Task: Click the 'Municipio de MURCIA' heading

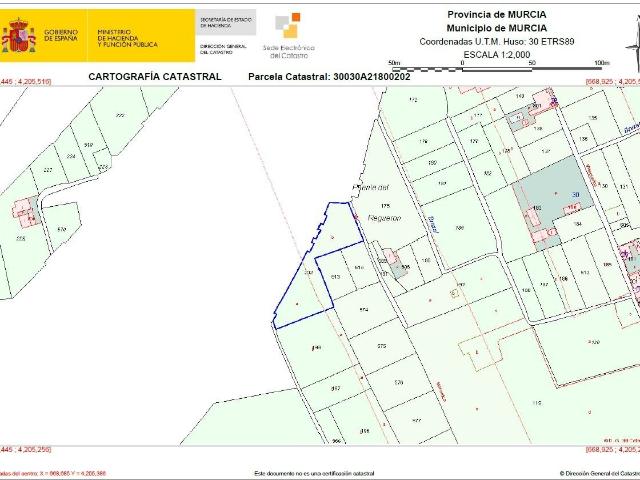Action: [x=497, y=28]
